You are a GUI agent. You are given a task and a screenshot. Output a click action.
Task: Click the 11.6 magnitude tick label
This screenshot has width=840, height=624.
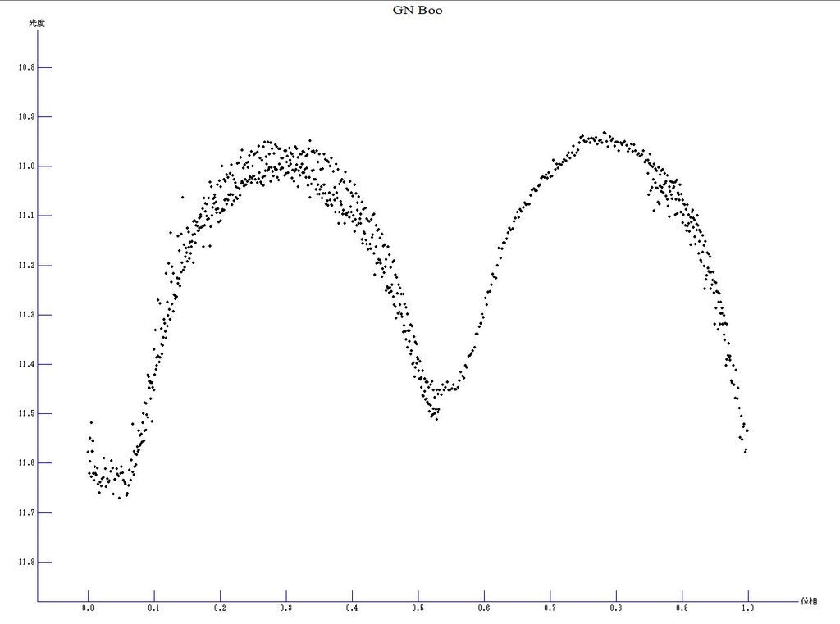[x=26, y=462]
